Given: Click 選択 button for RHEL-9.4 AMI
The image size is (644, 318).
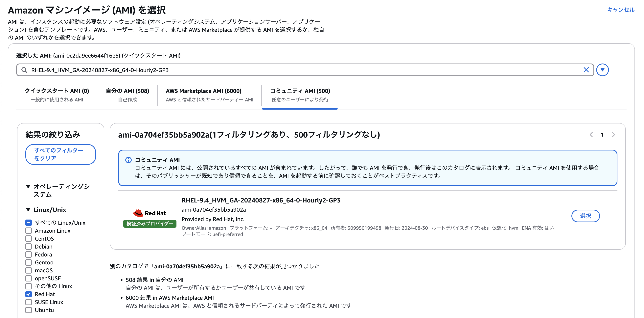Looking at the screenshot, I should coord(586,216).
